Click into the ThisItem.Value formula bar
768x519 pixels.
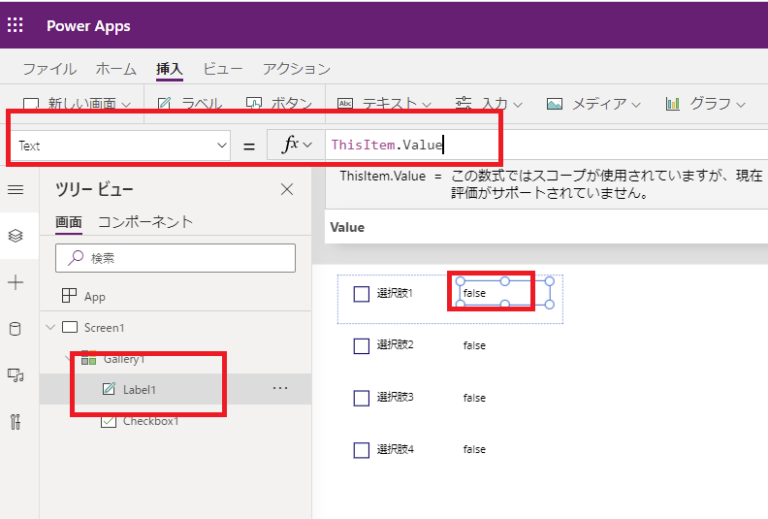pyautogui.click(x=546, y=145)
